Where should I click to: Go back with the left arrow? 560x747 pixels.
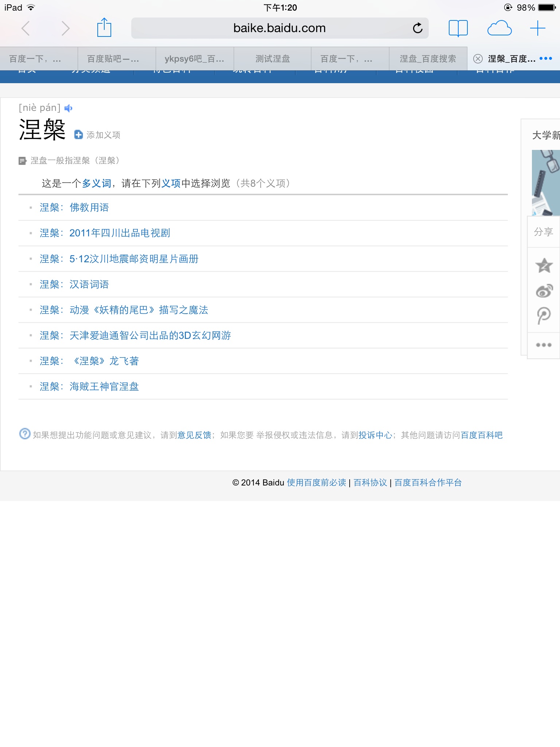(26, 28)
